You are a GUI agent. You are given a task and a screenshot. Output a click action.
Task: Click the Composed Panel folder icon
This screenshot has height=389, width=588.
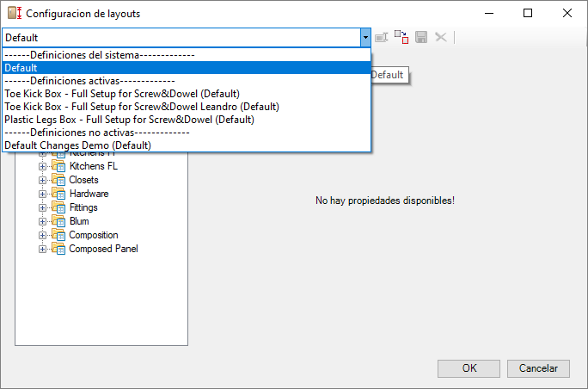click(x=58, y=249)
